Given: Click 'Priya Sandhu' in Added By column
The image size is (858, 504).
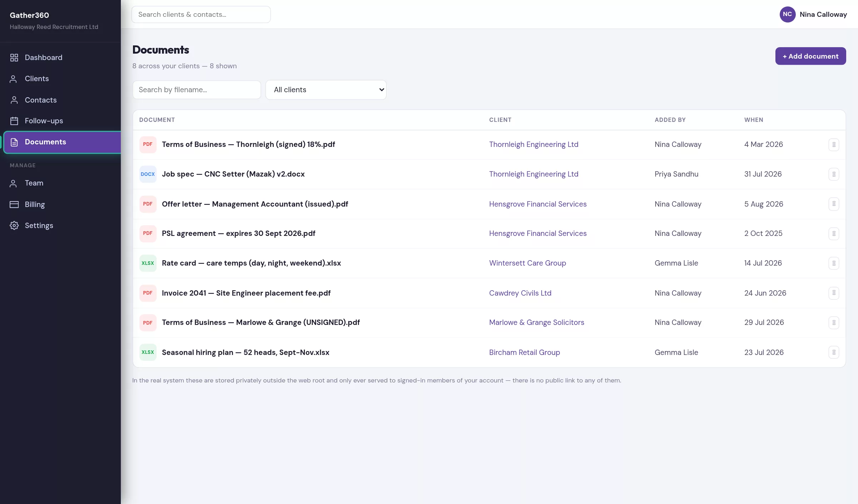Looking at the screenshot, I should [x=676, y=174].
